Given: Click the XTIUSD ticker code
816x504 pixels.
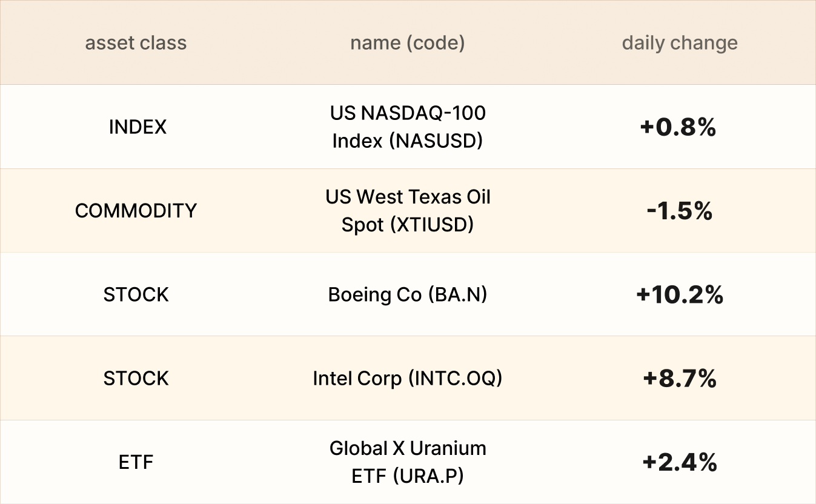Looking at the screenshot, I should point(432,225).
